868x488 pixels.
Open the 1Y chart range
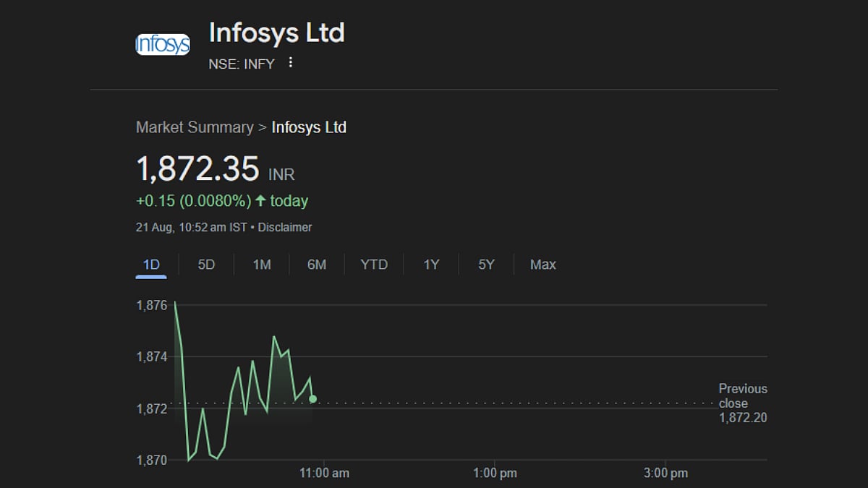pyautogui.click(x=431, y=265)
